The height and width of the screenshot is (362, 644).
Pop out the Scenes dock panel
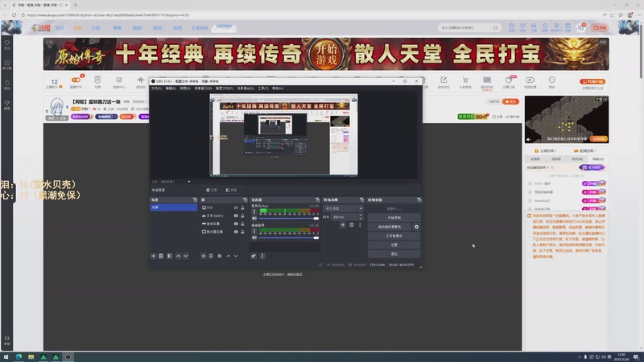point(195,200)
